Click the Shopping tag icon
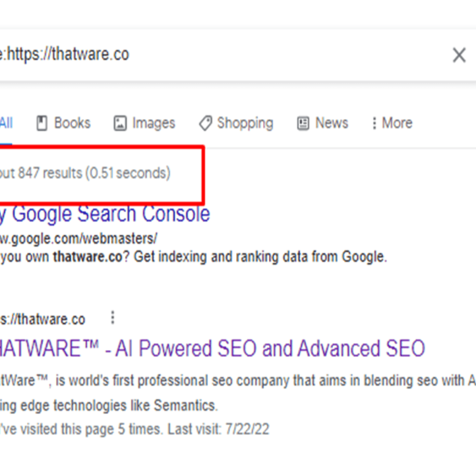Screen dimensions: 476x476 (205, 124)
